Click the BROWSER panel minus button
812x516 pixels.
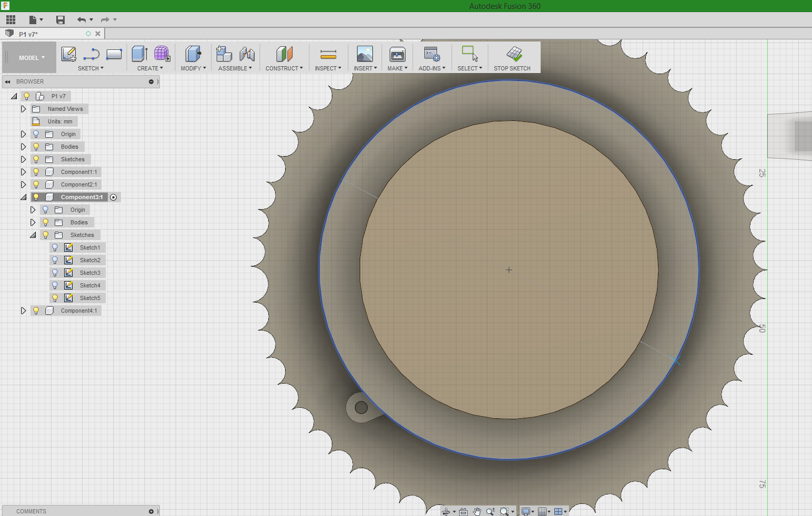(151, 81)
